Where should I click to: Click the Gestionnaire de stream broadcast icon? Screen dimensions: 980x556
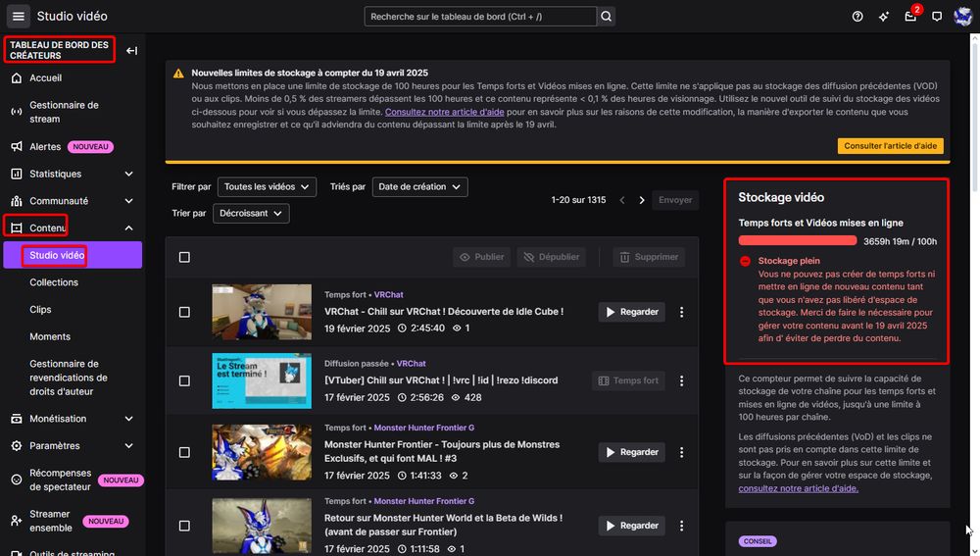point(17,112)
